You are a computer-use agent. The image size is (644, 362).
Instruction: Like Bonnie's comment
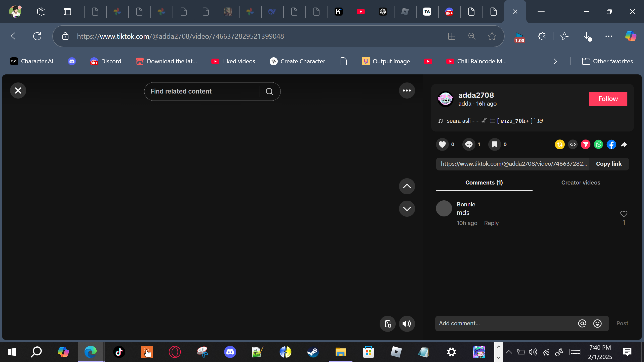(x=624, y=214)
